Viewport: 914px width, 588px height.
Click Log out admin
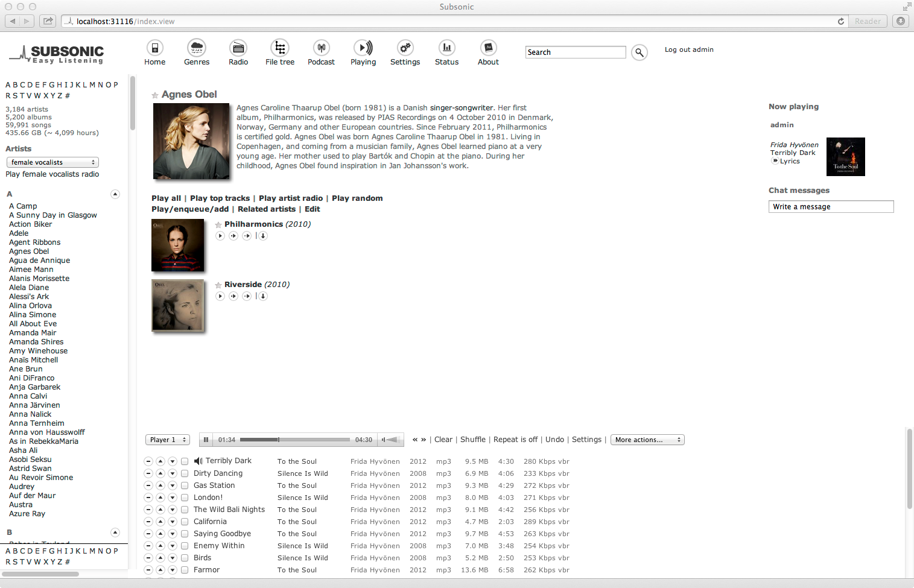689,49
